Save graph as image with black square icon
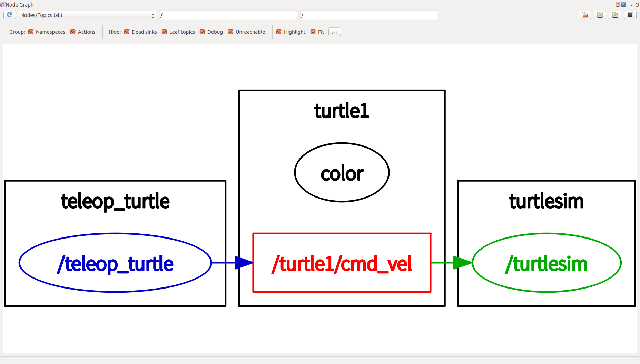 point(630,15)
